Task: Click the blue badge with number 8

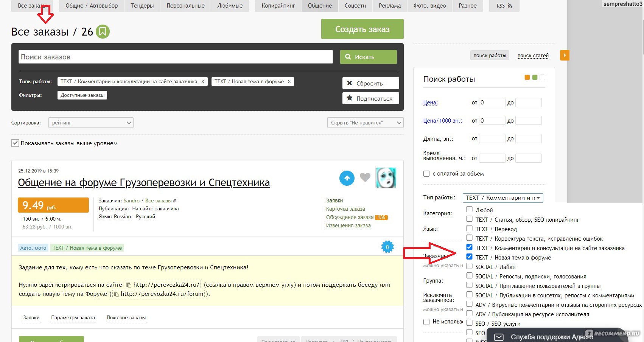Action: coord(387,247)
